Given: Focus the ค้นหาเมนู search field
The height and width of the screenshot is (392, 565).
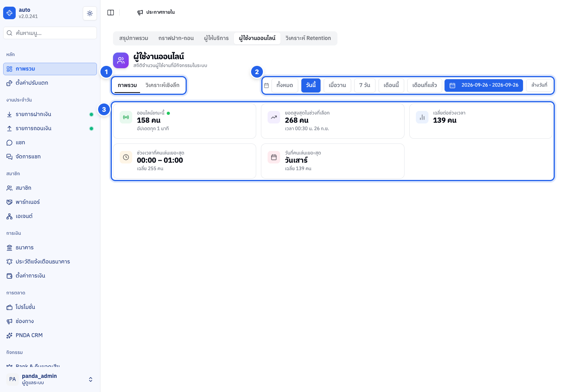Looking at the screenshot, I should pos(50,33).
